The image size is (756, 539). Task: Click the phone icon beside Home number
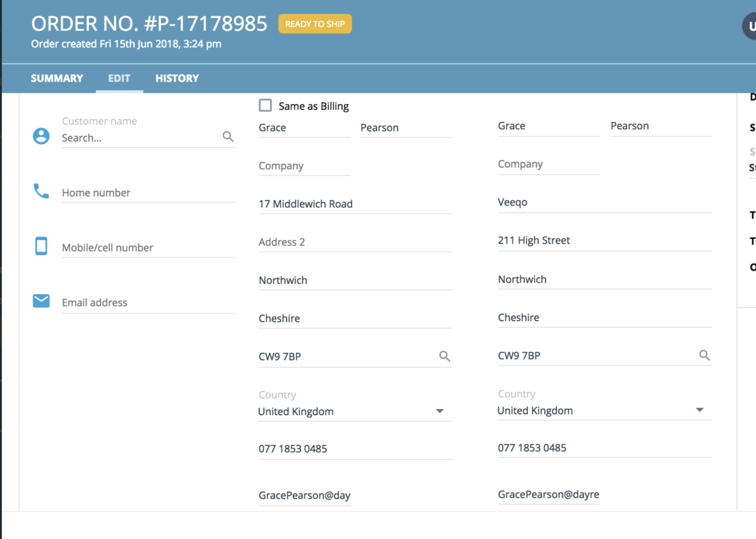click(41, 190)
